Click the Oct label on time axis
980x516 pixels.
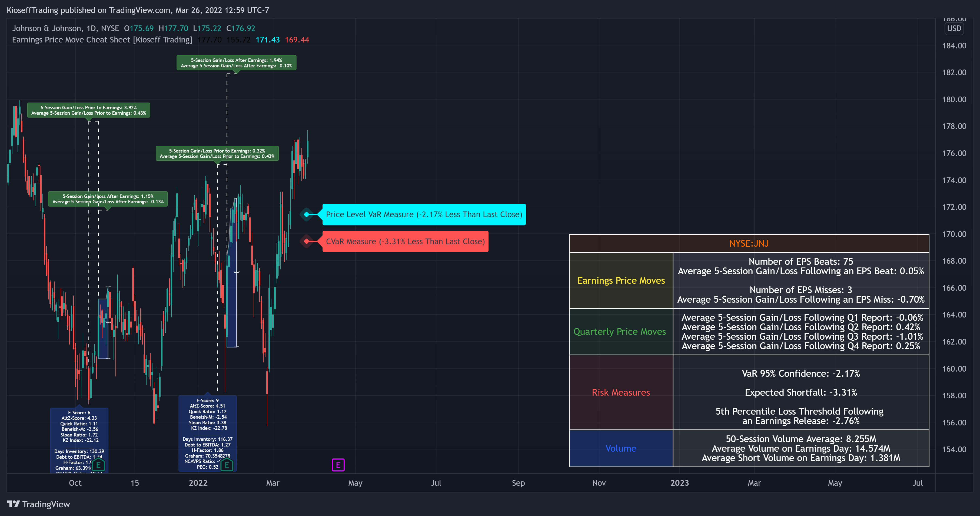pos(75,483)
